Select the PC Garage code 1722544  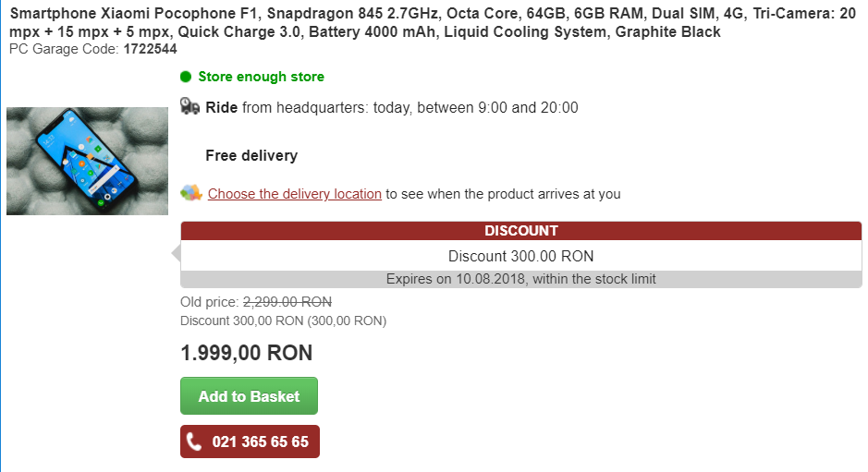pyautogui.click(x=150, y=49)
